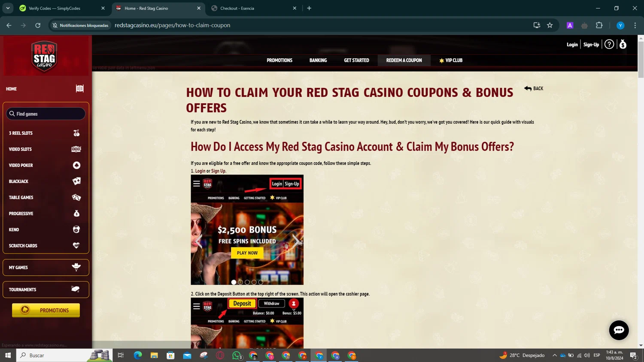Open File Explorer from the taskbar

154,355
